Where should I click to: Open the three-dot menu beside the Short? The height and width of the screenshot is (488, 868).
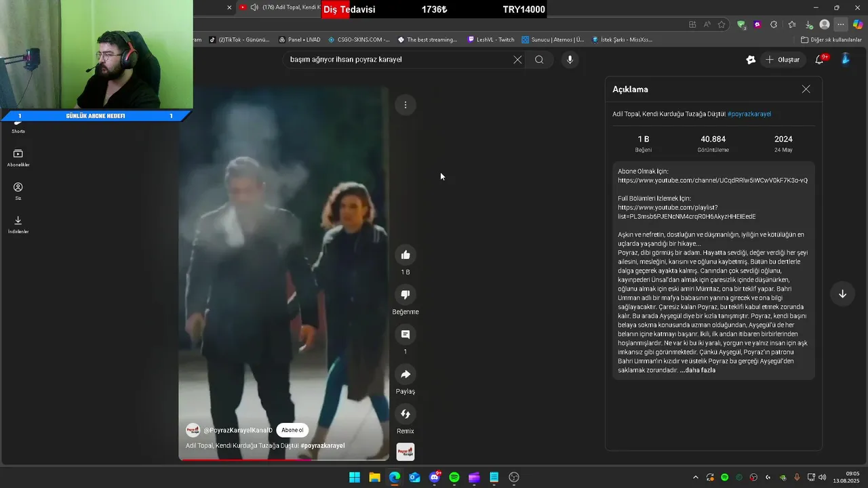406,105
